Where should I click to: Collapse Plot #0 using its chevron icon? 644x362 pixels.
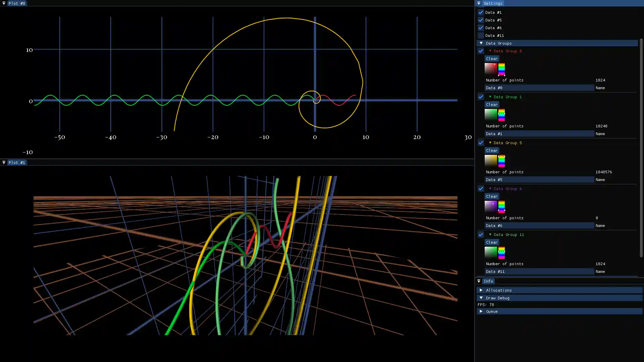(4, 3)
